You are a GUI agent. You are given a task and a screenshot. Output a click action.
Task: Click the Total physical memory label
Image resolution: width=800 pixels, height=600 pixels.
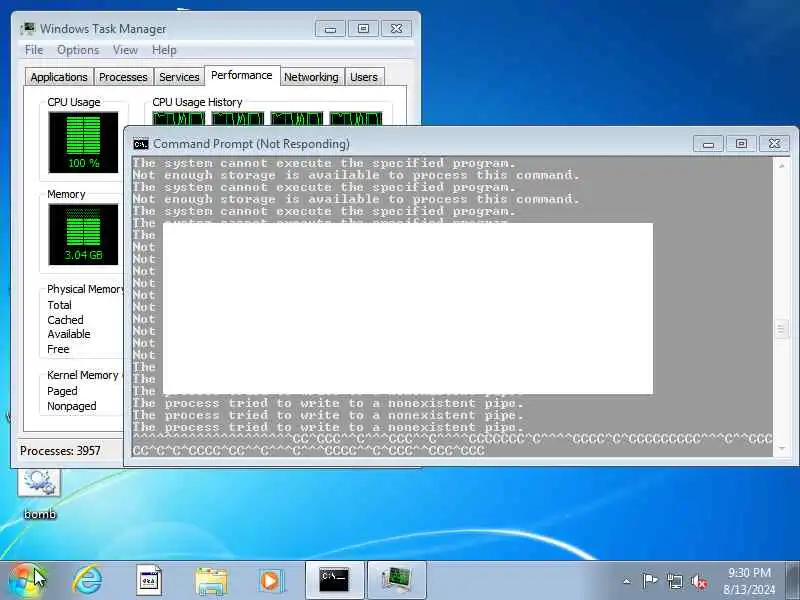coord(60,305)
